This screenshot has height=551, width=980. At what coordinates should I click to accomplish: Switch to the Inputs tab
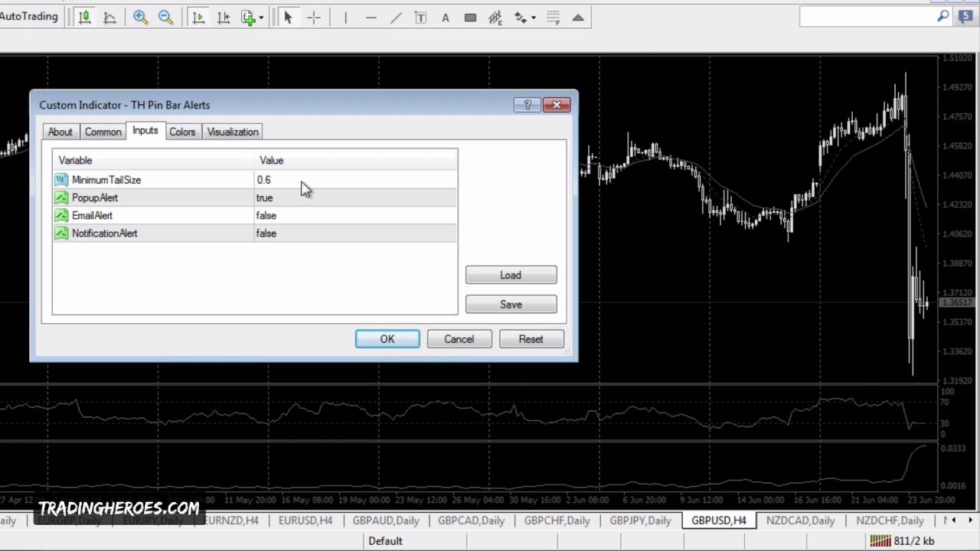tap(145, 131)
